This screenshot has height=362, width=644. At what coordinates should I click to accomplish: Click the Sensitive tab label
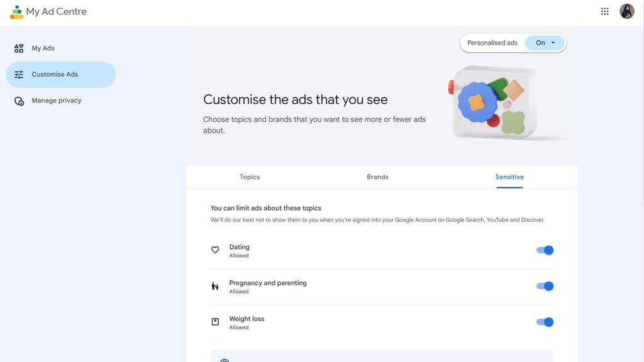(509, 177)
